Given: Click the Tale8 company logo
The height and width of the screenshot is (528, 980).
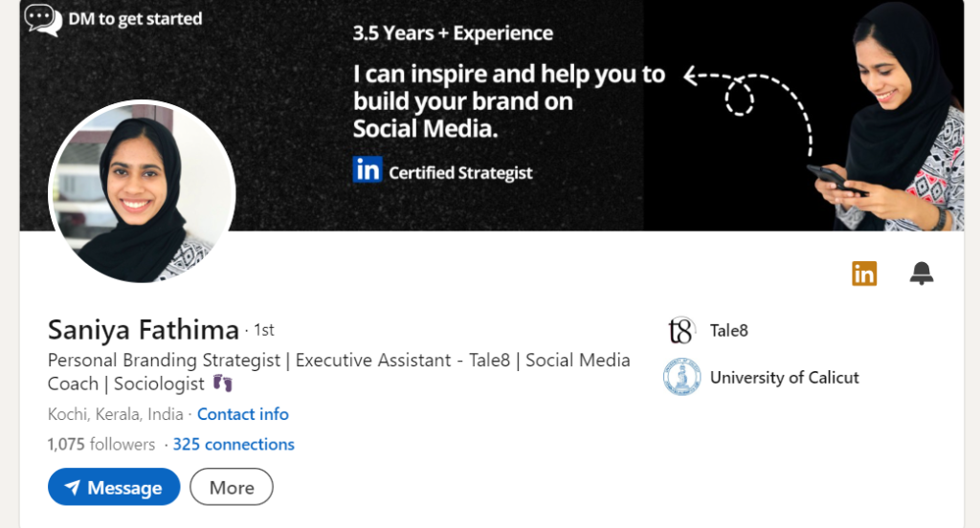Looking at the screenshot, I should [680, 331].
